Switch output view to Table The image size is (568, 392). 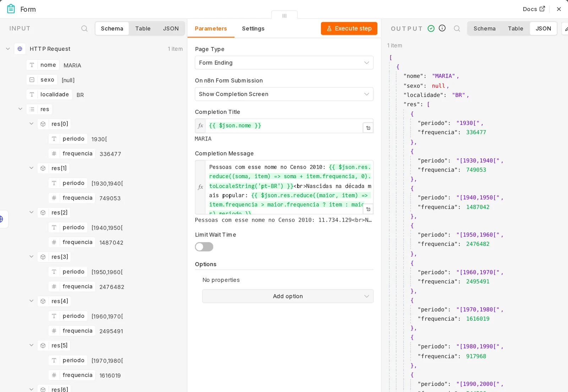[515, 28]
